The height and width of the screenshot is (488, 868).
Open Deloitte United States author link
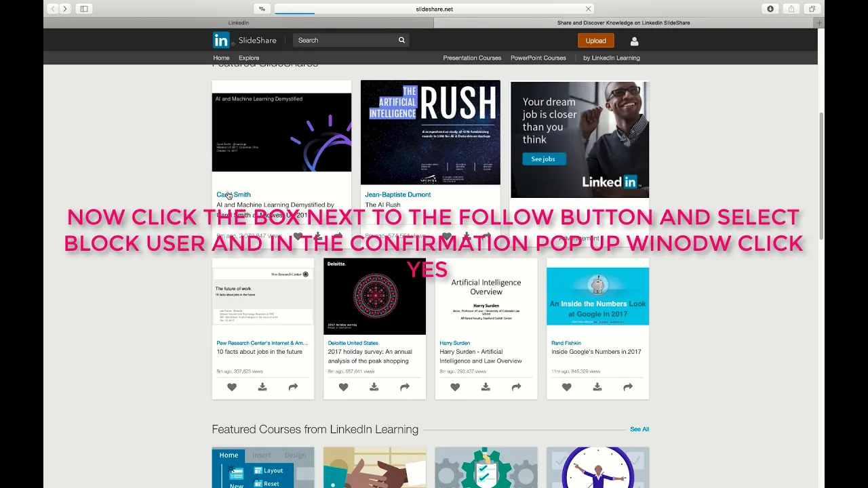(x=353, y=343)
